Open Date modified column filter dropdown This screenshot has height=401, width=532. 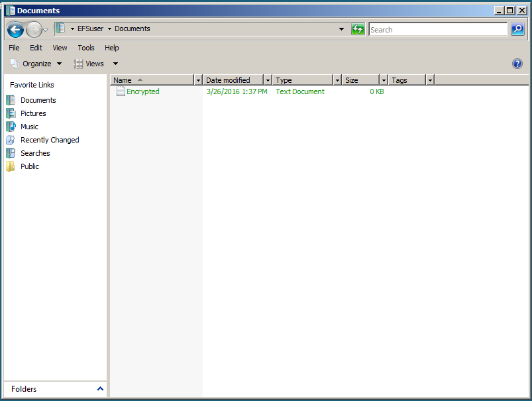268,80
